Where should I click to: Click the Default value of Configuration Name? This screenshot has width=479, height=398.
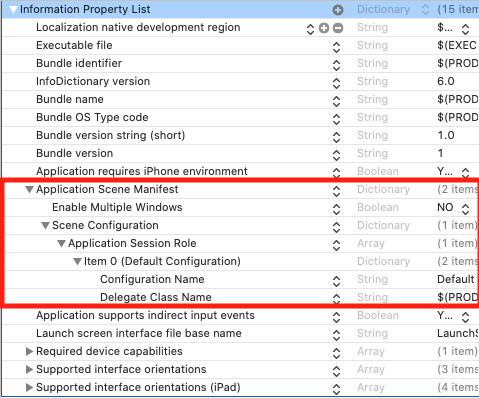(x=456, y=279)
